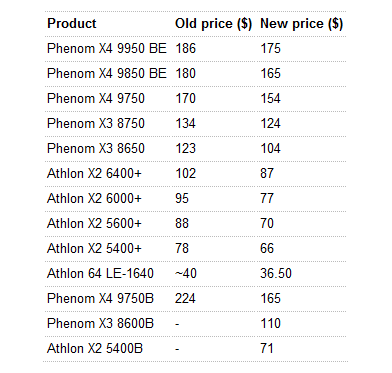
Task: Select Athlon X2 5400+ product name
Action: pos(94,249)
